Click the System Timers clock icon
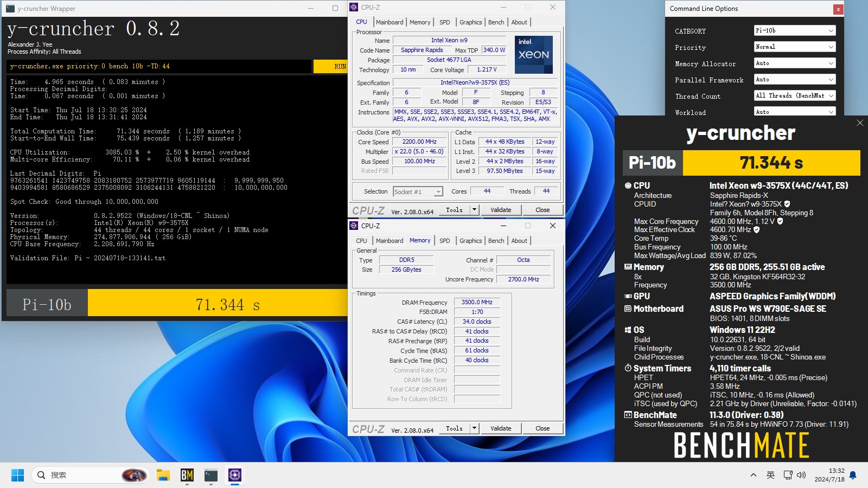Image resolution: width=868 pixels, height=488 pixels. point(628,368)
